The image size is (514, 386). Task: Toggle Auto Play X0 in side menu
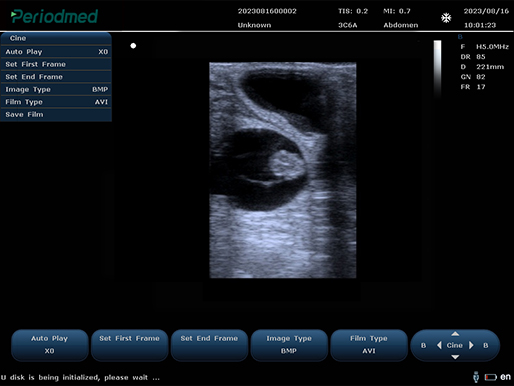[x=56, y=52]
